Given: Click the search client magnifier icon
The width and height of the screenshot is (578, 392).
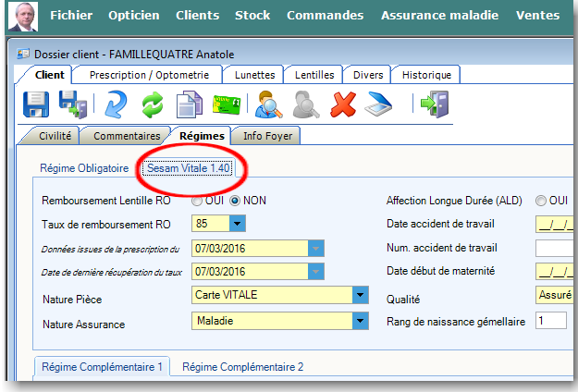Looking at the screenshot, I should 269,104.
